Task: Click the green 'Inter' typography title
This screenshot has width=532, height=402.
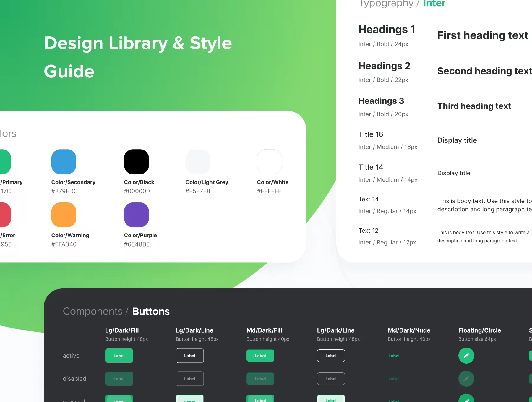Action: tap(434, 3)
